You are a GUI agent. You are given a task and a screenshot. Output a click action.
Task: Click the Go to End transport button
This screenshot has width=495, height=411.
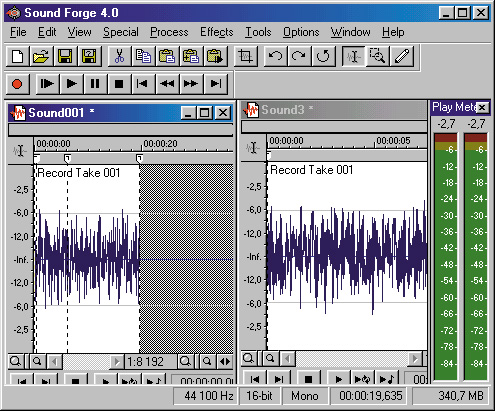coord(216,84)
